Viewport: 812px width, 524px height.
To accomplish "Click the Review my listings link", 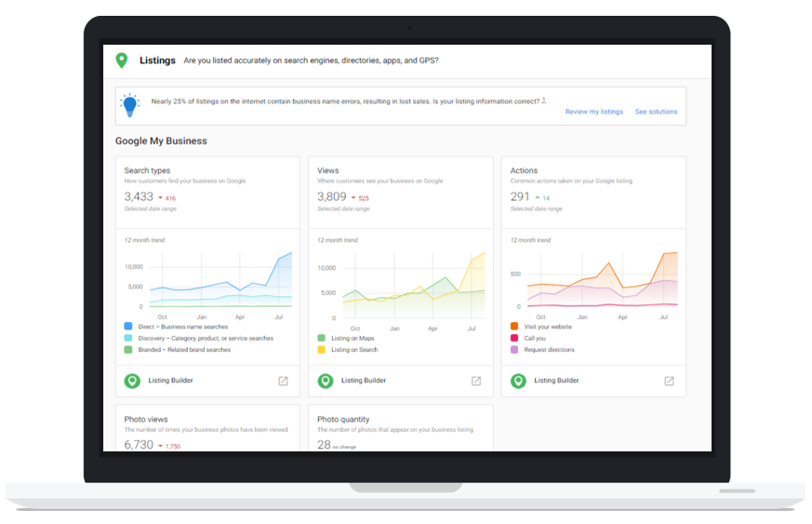I will click(593, 112).
